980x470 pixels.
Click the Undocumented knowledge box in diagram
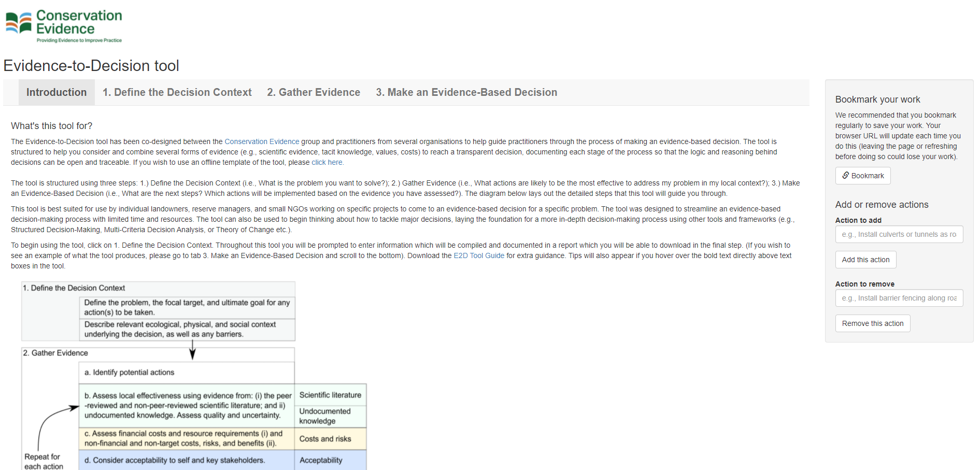[330, 416]
